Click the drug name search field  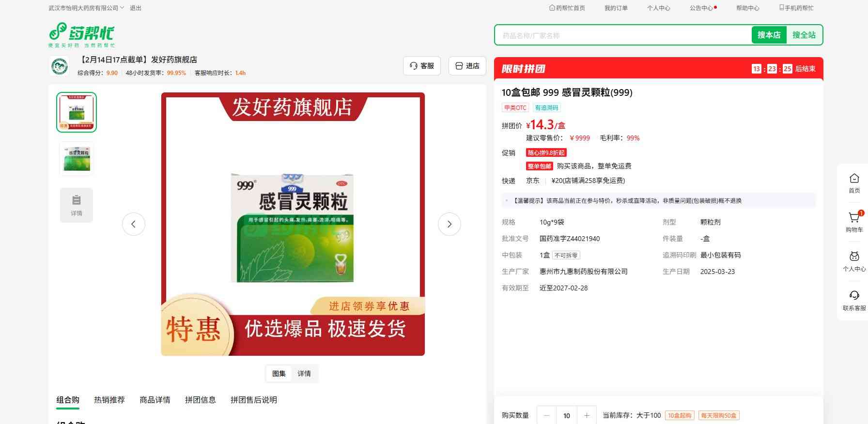click(x=622, y=35)
